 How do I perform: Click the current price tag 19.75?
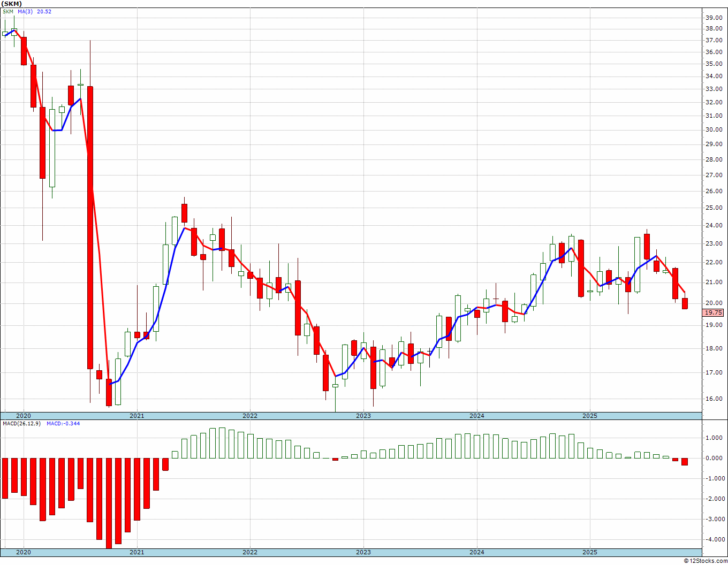(713, 312)
